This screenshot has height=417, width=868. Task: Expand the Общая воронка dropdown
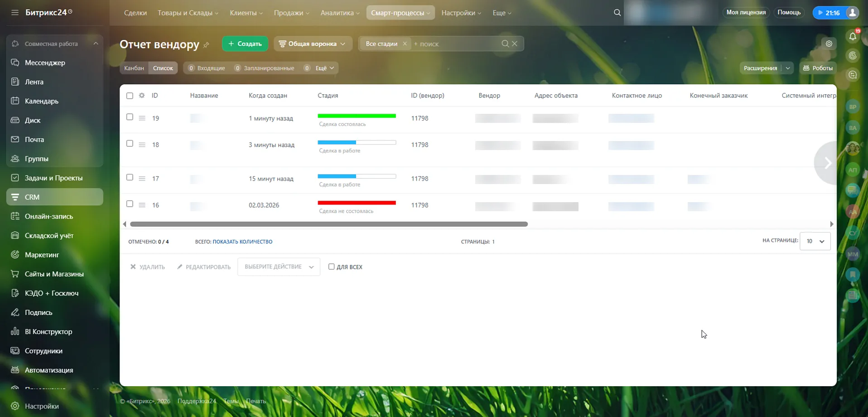(x=313, y=44)
